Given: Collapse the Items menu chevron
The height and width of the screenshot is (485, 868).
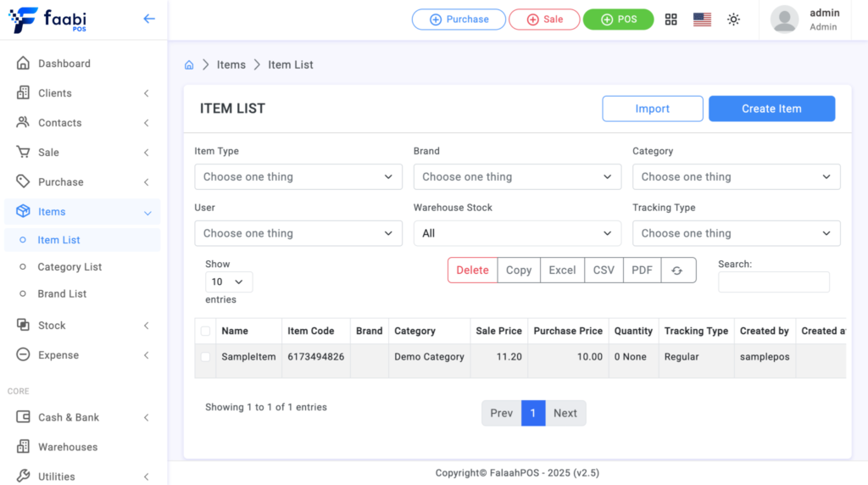Looking at the screenshot, I should coord(147,213).
